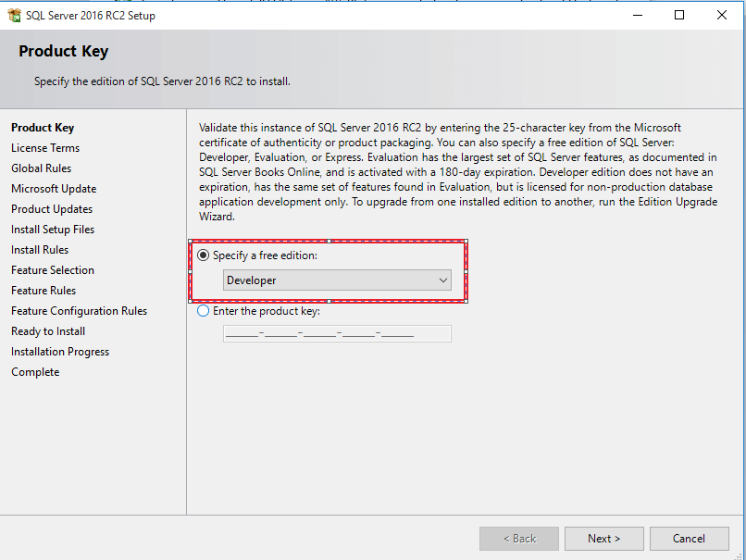The height and width of the screenshot is (560, 746).
Task: Click the product key input field
Action: pyautogui.click(x=337, y=333)
